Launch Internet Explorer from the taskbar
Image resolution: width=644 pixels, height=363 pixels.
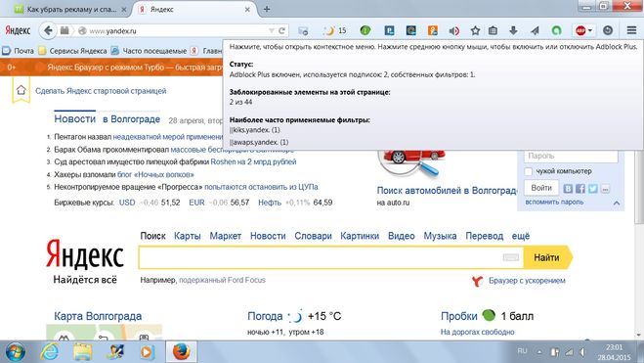pyautogui.click(x=50, y=352)
